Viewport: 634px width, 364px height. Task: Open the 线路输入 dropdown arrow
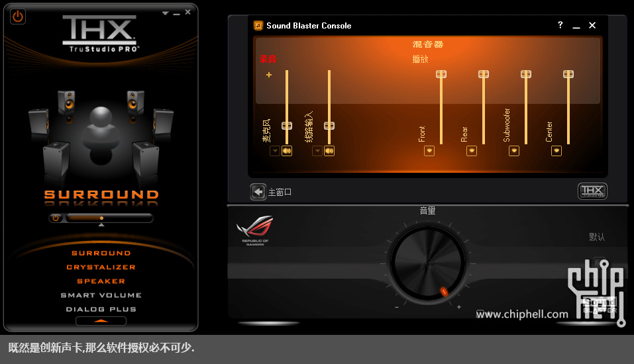pyautogui.click(x=317, y=151)
